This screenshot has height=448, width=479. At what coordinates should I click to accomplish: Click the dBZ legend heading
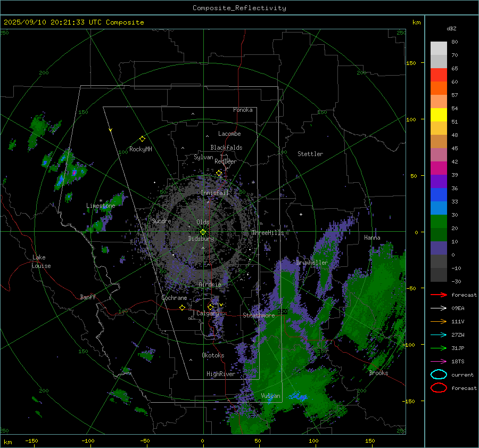pos(451,28)
